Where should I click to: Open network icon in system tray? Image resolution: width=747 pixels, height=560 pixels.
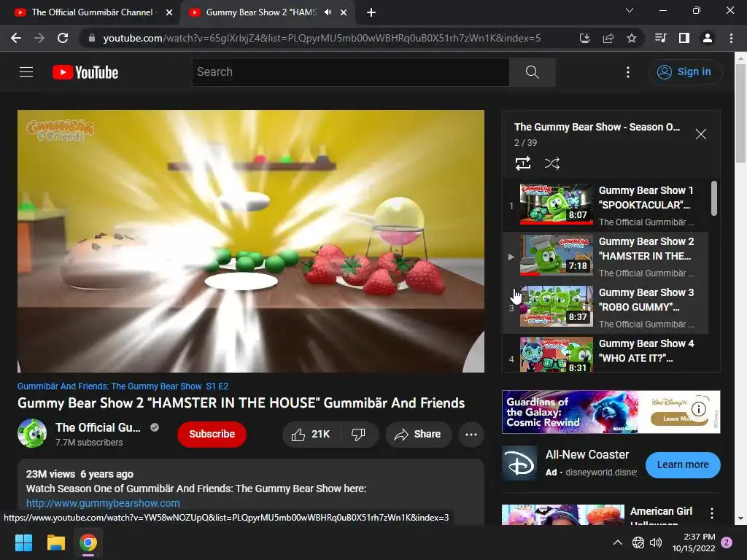638,542
